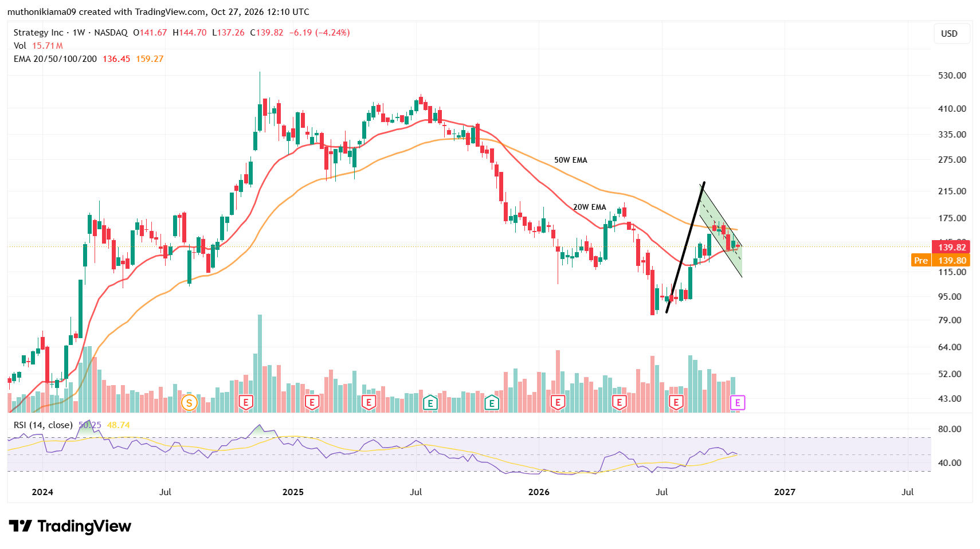Image resolution: width=980 pixels, height=549 pixels.
Task: Click the 80.00 RSI axis label
Action: [950, 429]
